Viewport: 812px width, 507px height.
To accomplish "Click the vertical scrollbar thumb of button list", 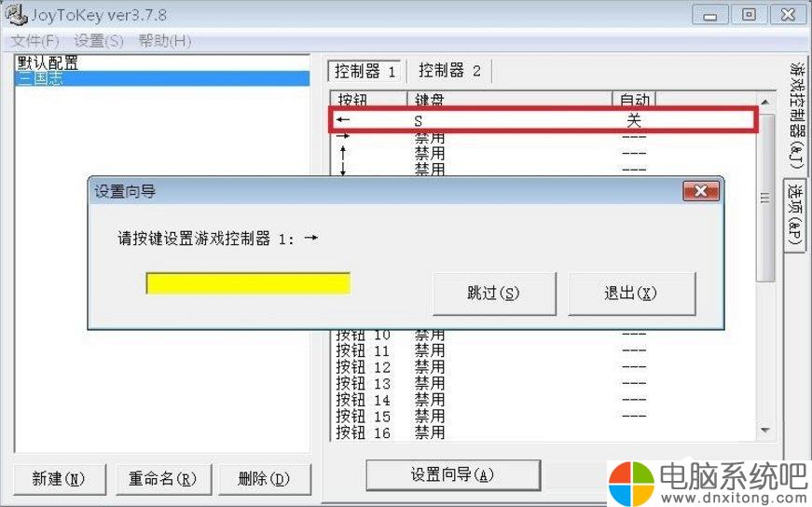I will [765, 197].
